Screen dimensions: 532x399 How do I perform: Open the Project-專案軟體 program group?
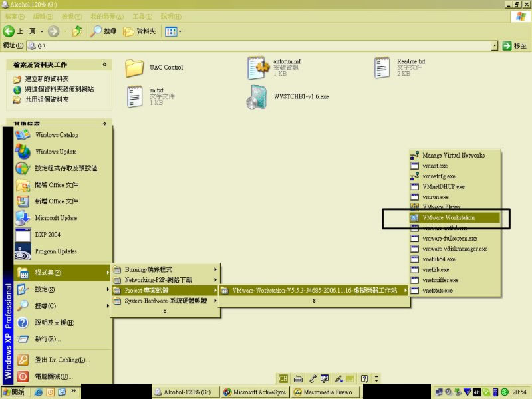(166, 291)
